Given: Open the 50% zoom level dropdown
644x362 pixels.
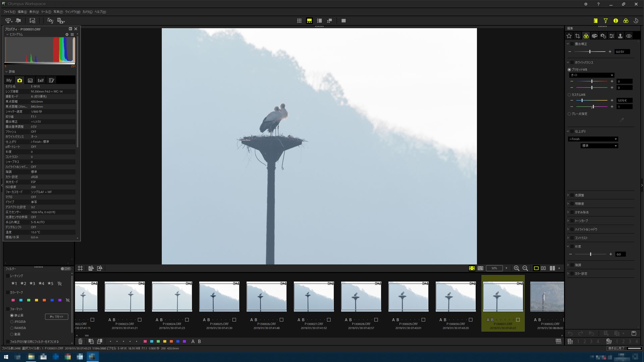Looking at the screenshot, I should click(506, 268).
